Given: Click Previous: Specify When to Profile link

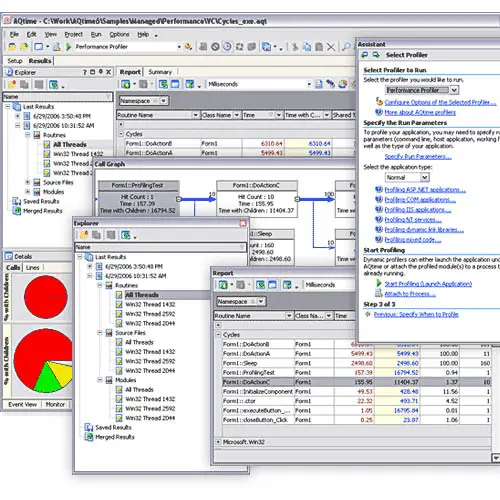Looking at the screenshot, I should tap(416, 314).
